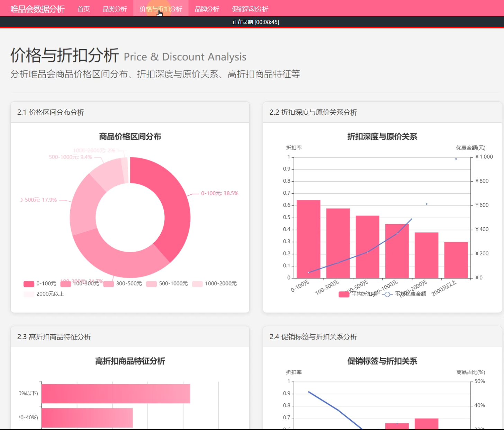The height and width of the screenshot is (430, 504).
Task: Click the 0-40% horizontal bar in 高折扣商品特征分析
Action: (87, 418)
